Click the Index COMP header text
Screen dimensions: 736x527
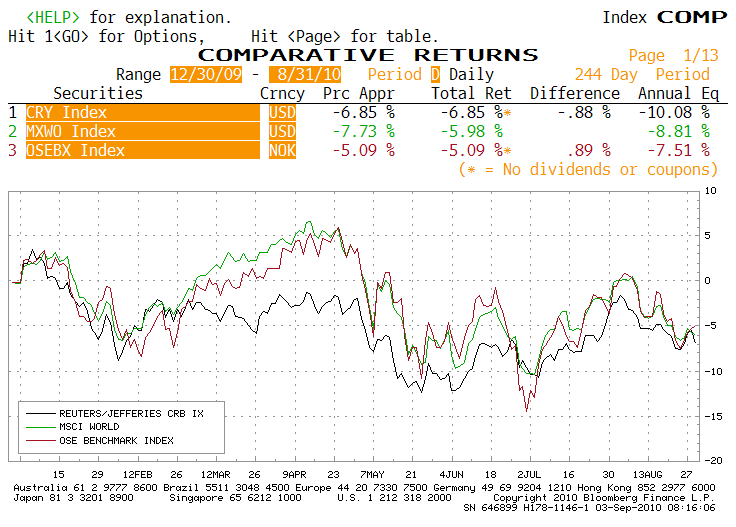pos(665,17)
